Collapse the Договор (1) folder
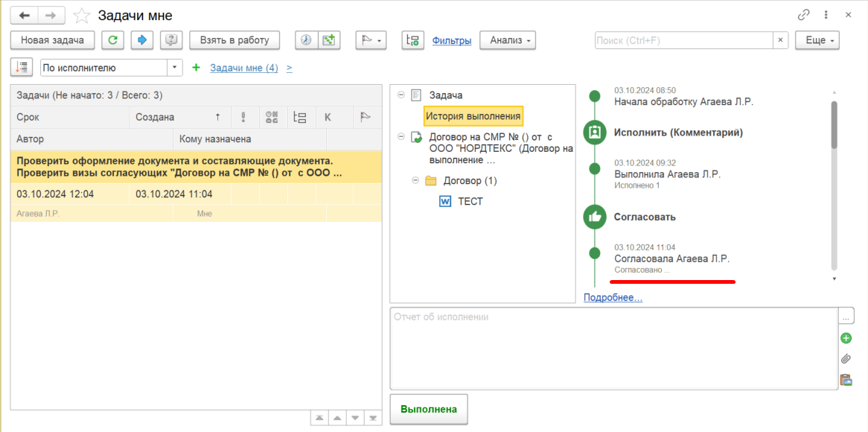Viewport: 868px width, 432px height. (415, 180)
